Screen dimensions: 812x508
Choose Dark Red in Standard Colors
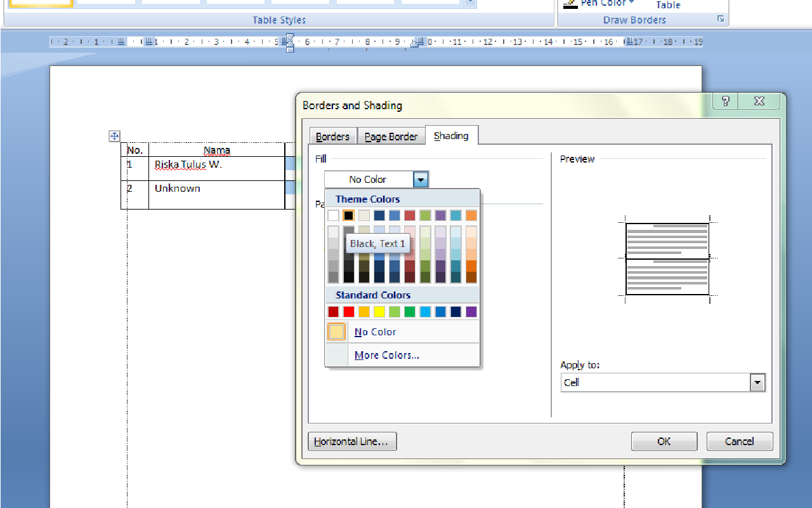click(x=333, y=312)
